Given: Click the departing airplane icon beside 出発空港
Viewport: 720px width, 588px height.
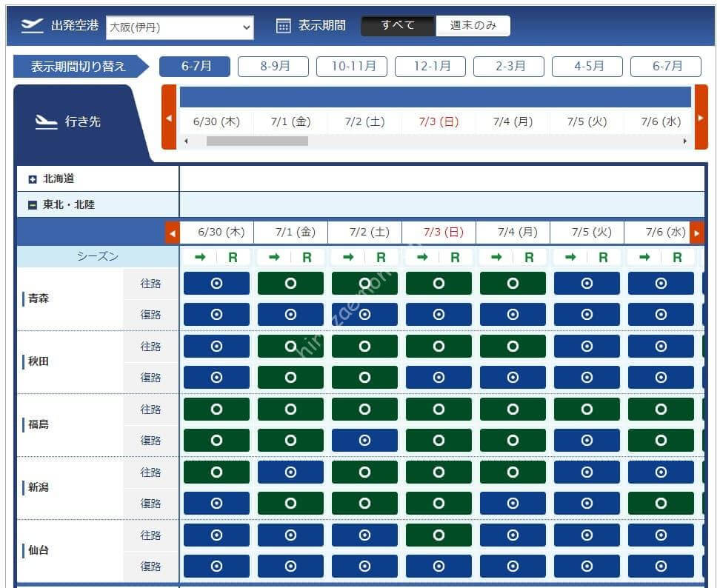Looking at the screenshot, I should tap(32, 26).
